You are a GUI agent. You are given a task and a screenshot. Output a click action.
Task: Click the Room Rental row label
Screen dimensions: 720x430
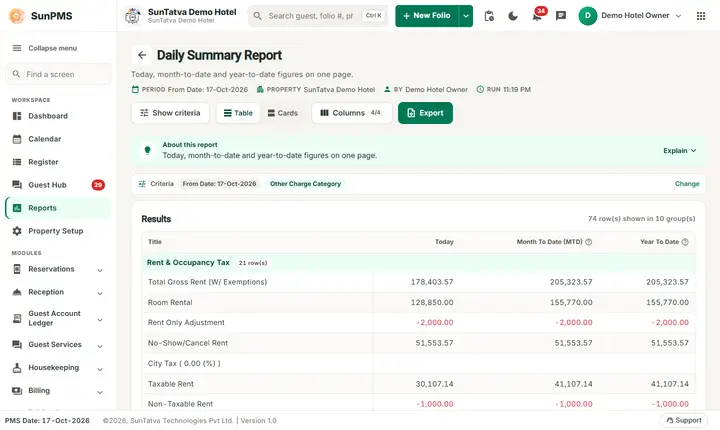point(170,302)
